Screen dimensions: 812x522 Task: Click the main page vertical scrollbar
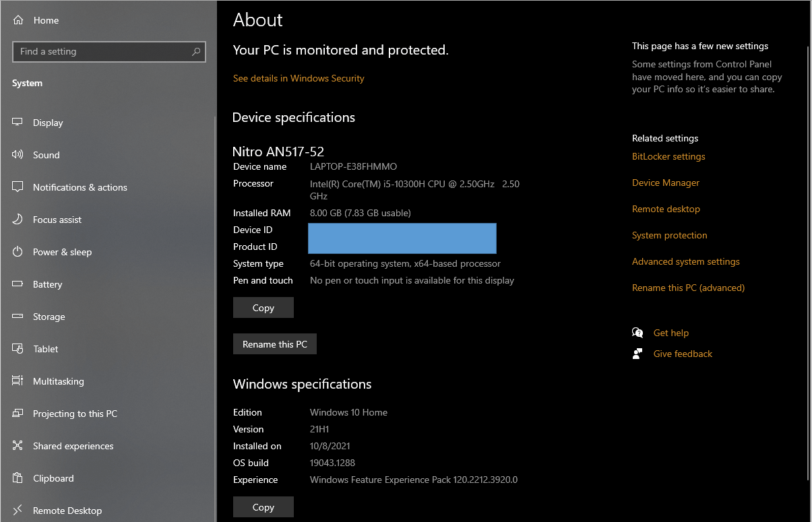click(x=809, y=263)
